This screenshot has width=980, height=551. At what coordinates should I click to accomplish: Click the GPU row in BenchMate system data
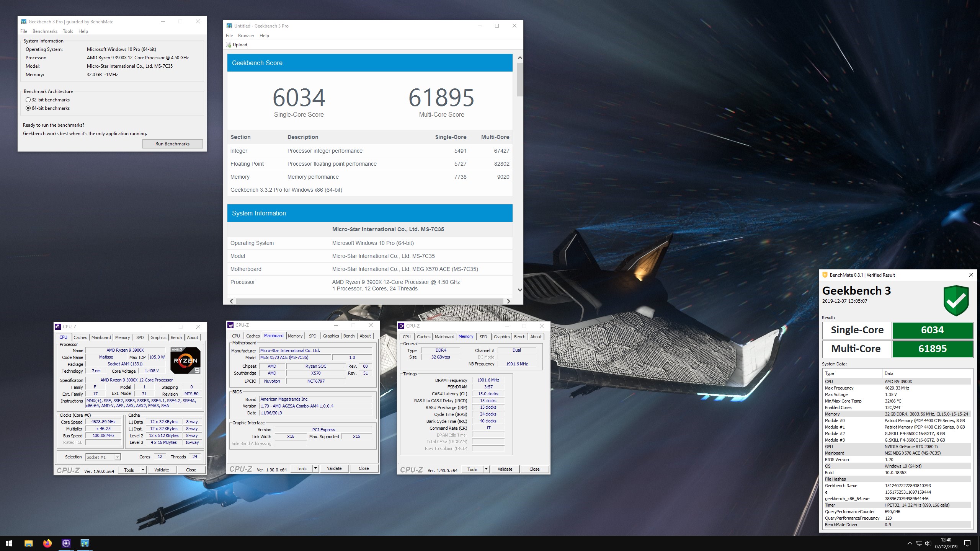[x=897, y=447]
